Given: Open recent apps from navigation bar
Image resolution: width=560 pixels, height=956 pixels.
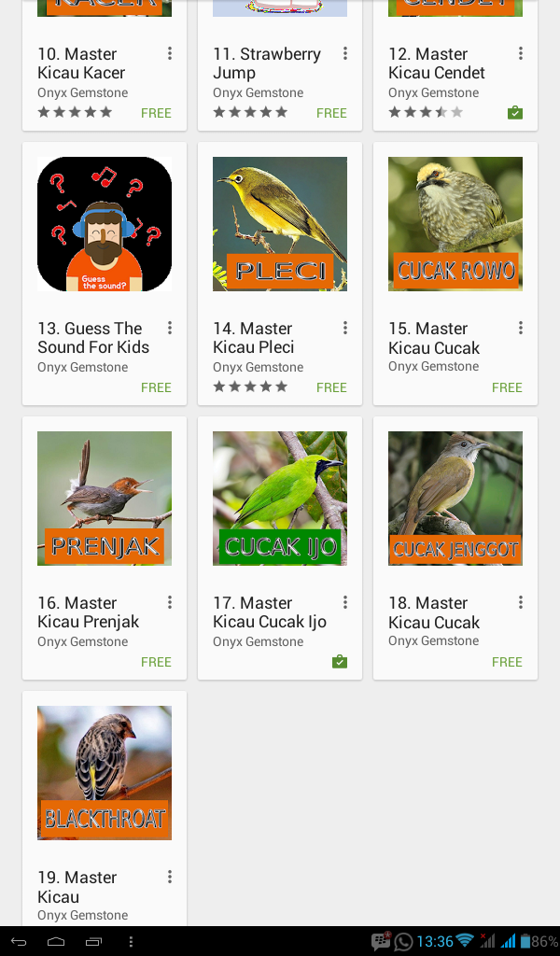Looking at the screenshot, I should tap(94, 941).
